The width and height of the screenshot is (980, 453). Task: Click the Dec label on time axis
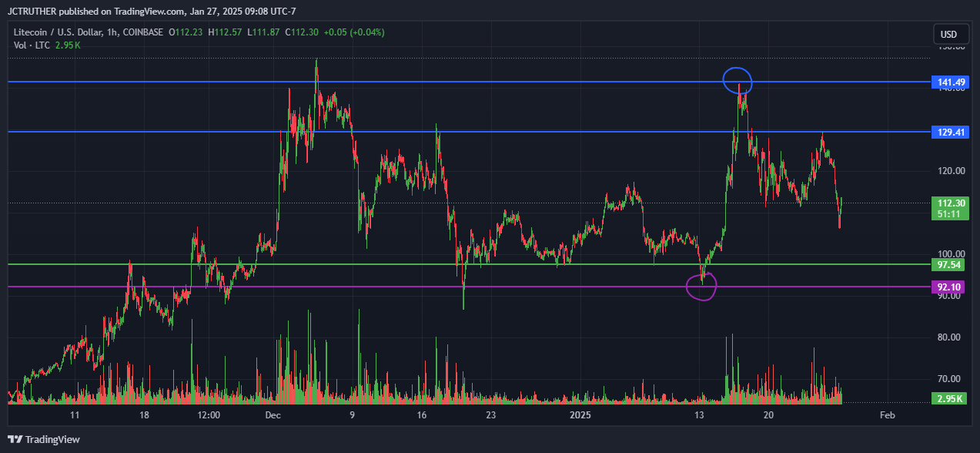pos(273,415)
